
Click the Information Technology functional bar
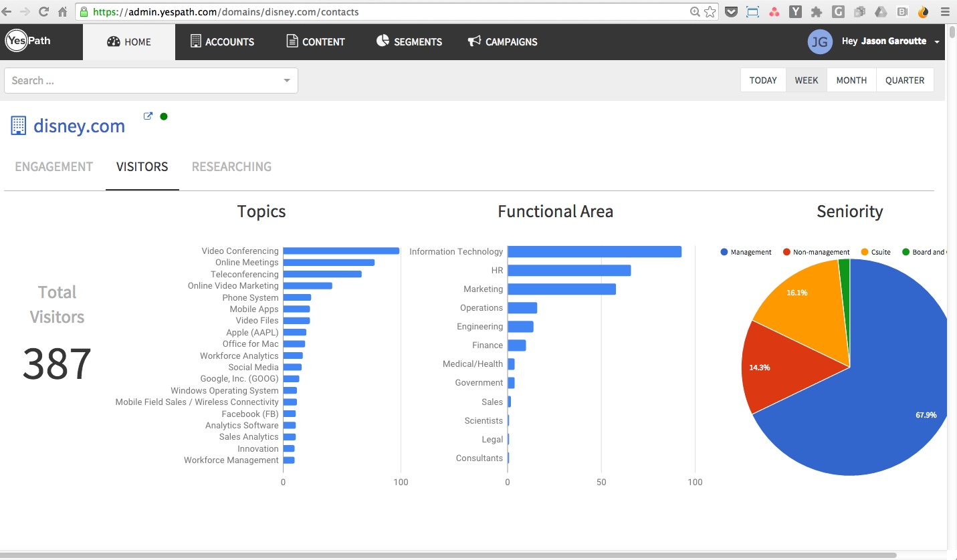click(x=595, y=252)
